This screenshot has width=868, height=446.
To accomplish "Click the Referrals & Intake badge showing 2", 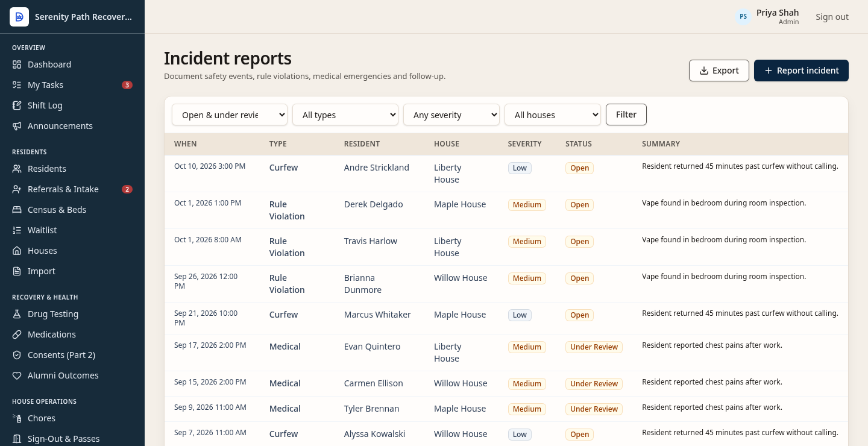I will tap(127, 189).
